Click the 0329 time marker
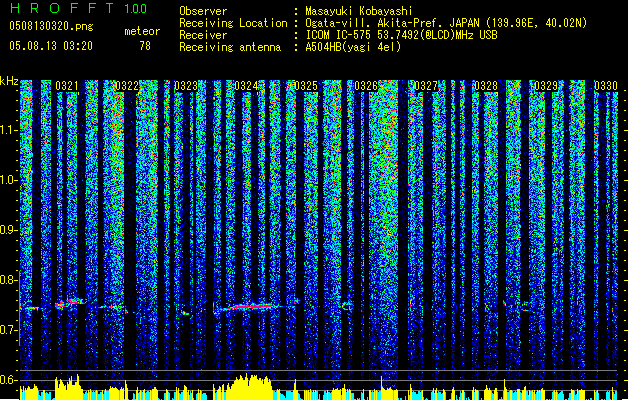Viewport: 629px width, 400px height. (x=546, y=86)
